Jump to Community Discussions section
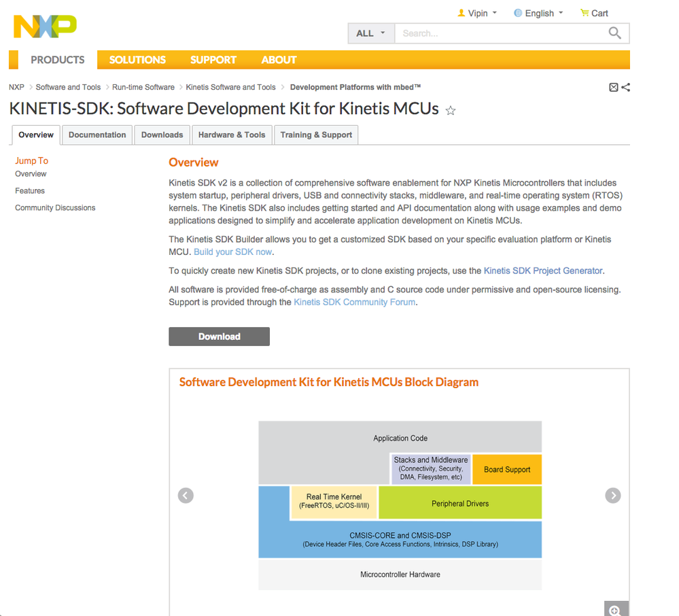Screen dimensions: 679x616 [x=55, y=207]
